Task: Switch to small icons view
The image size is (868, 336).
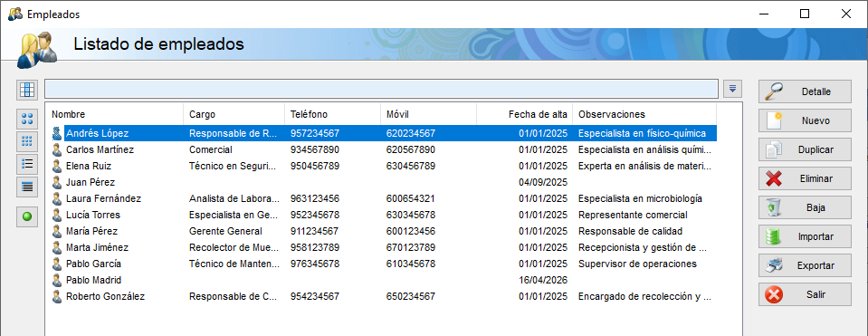Action: 26,141
